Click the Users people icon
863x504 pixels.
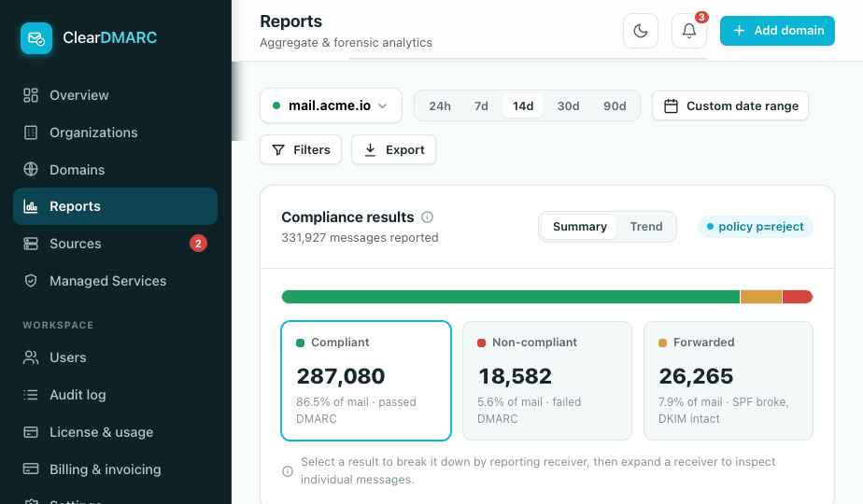tap(31, 357)
